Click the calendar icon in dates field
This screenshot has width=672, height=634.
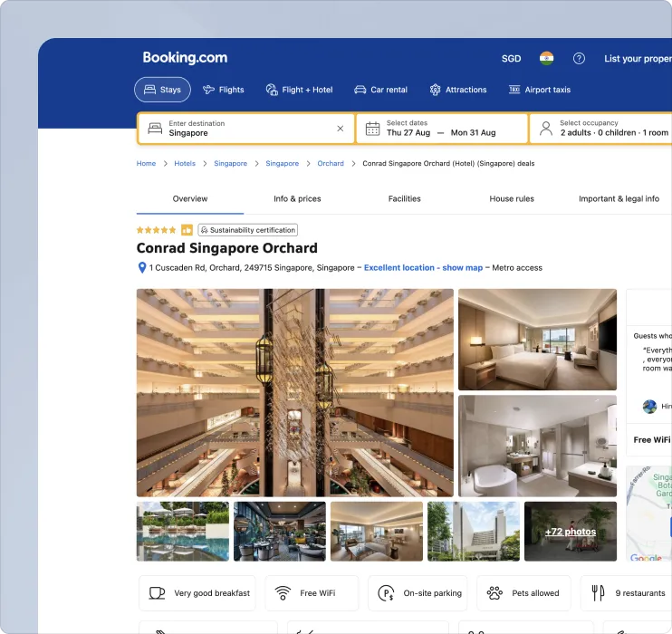pos(372,129)
